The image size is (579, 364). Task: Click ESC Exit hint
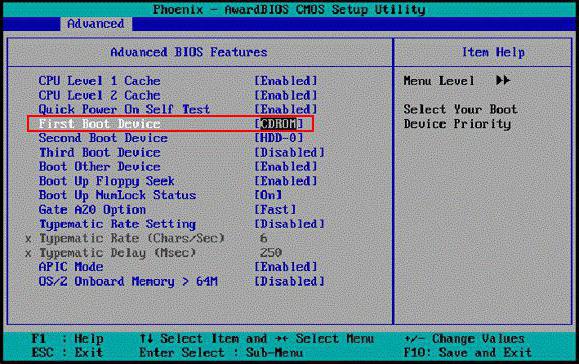coord(67,353)
